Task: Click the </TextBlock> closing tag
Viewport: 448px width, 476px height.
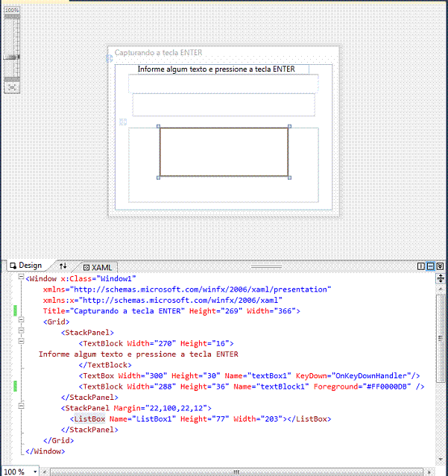Action: [105, 365]
